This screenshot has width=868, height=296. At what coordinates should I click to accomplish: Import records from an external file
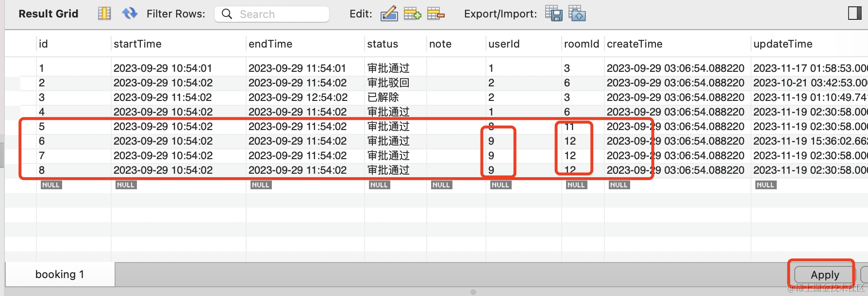pyautogui.click(x=577, y=14)
